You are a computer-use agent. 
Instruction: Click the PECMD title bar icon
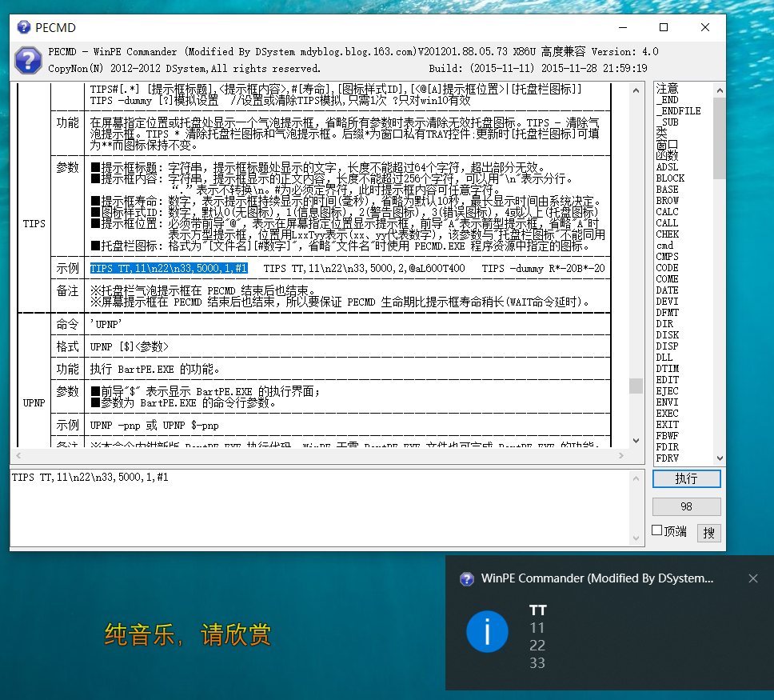tap(22, 27)
